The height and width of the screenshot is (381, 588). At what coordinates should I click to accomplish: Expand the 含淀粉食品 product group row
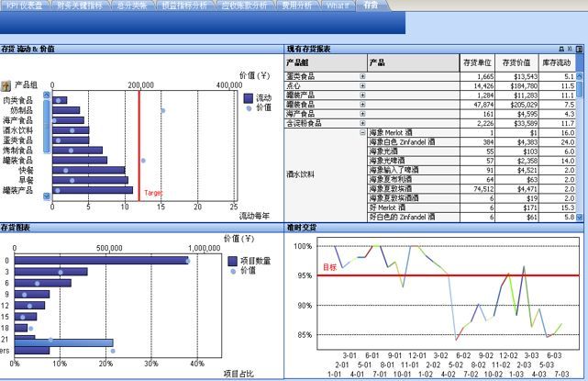[362, 123]
